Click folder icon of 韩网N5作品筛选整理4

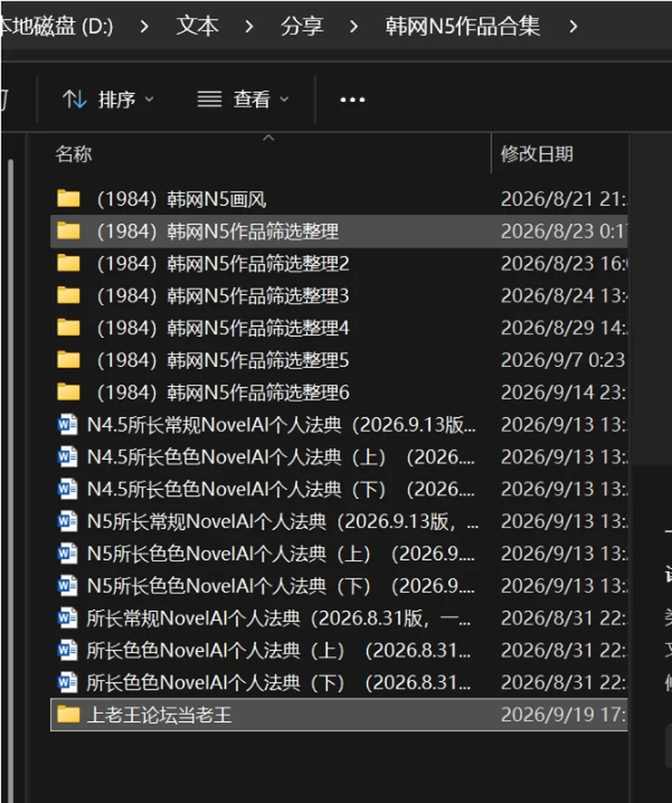[68, 328]
